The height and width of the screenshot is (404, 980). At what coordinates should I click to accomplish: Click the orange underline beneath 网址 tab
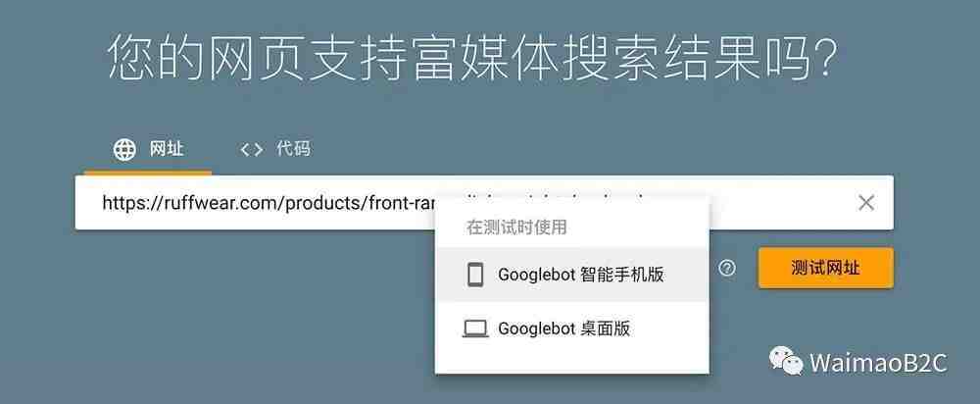tap(148, 173)
